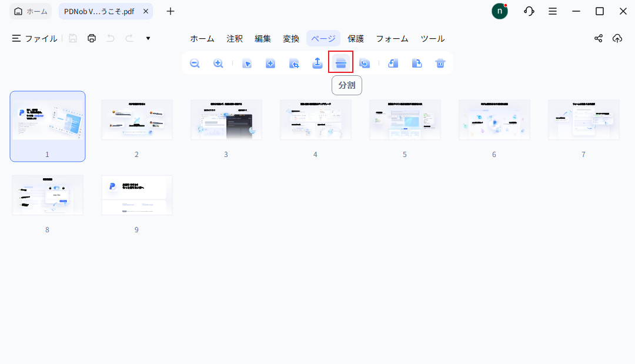
Task: Open a new tab with the plus button
Action: 170,11
